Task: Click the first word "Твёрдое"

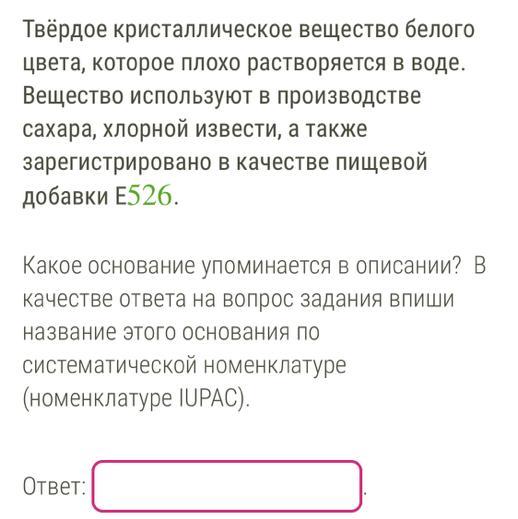Action: point(66,29)
